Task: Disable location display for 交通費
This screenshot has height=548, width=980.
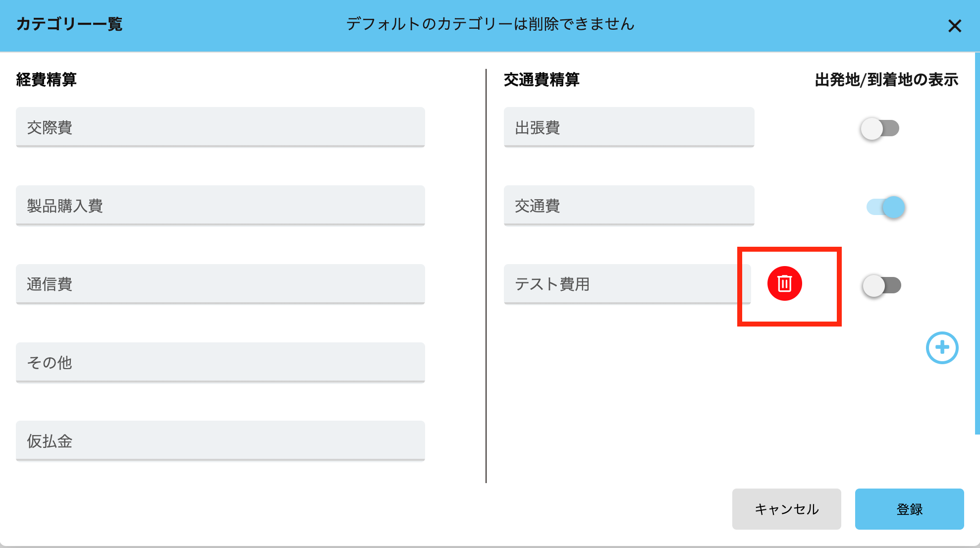Action: (x=886, y=207)
